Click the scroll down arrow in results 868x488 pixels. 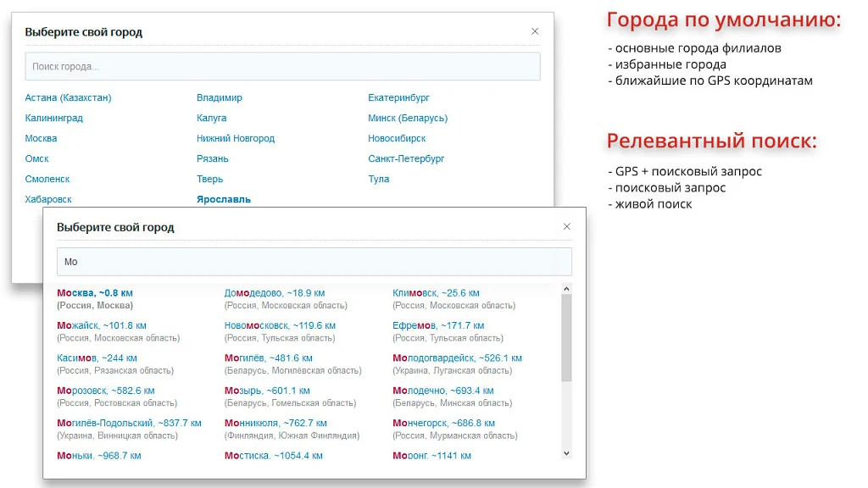(x=566, y=454)
